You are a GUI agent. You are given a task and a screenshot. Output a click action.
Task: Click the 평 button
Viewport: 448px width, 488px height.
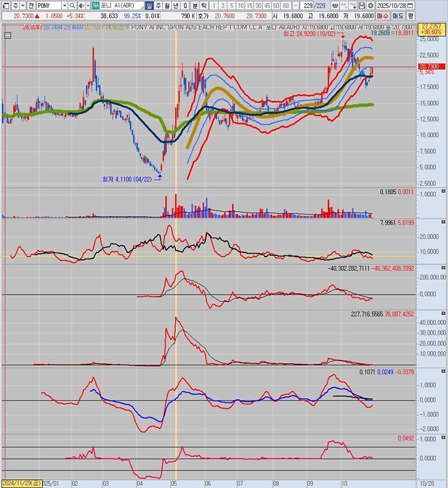[411, 16]
